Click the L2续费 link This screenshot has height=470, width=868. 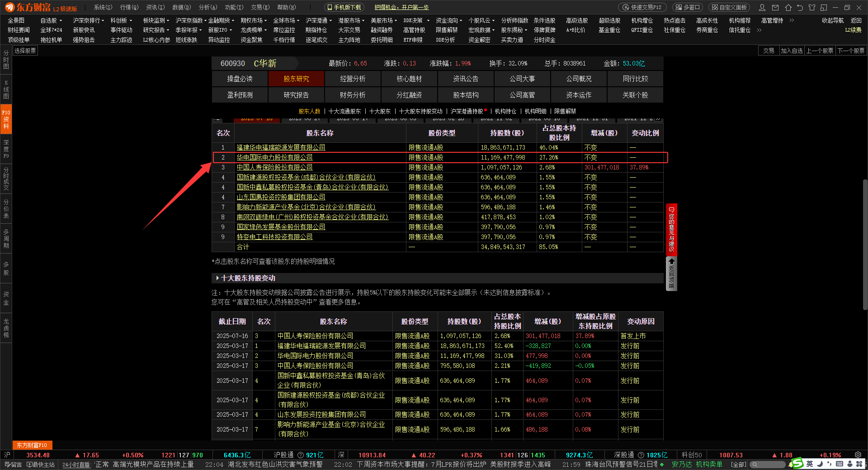coord(853,30)
